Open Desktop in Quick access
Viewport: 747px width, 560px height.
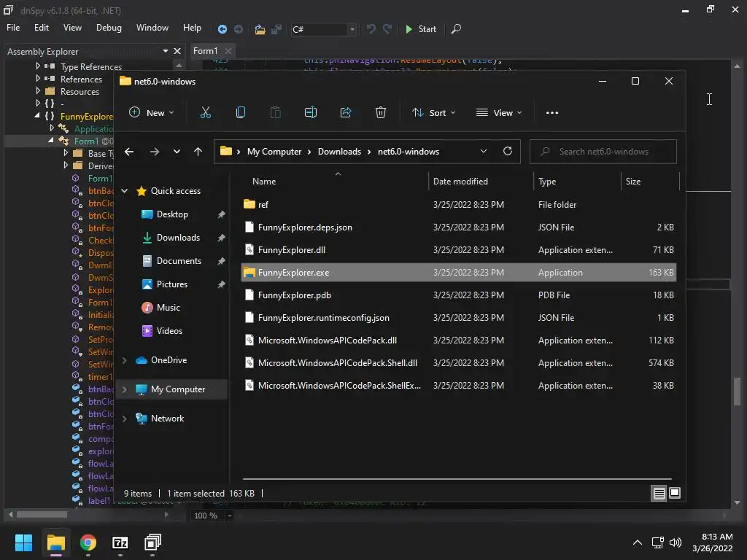tap(172, 214)
